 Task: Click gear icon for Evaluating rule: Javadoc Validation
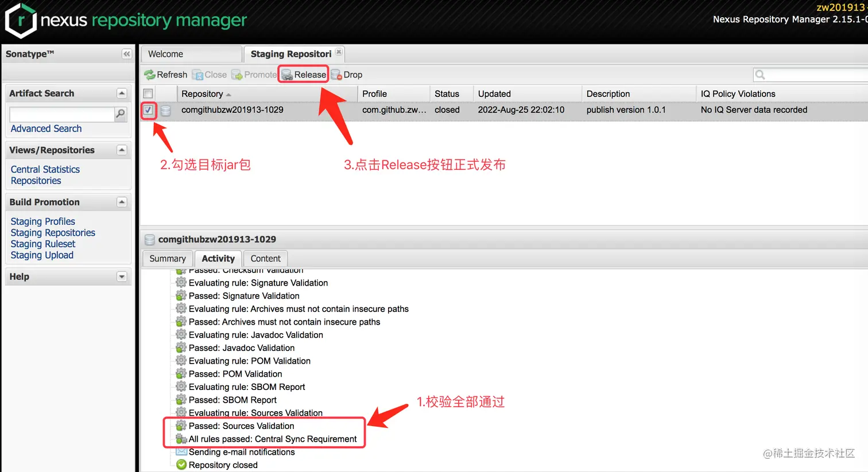click(181, 335)
